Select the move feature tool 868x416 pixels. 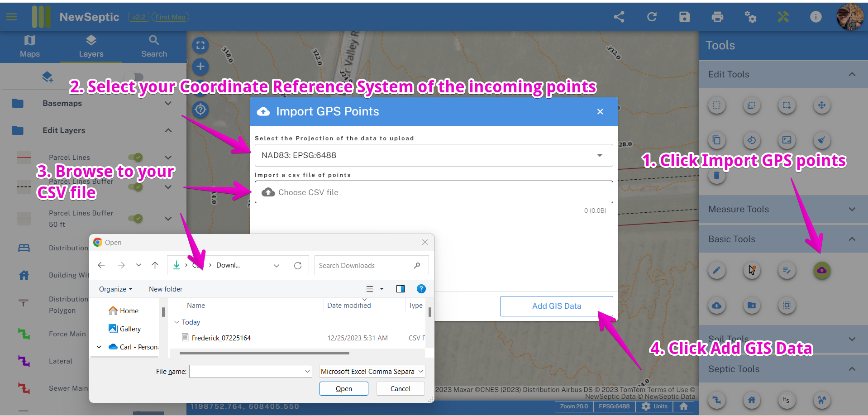tap(822, 105)
